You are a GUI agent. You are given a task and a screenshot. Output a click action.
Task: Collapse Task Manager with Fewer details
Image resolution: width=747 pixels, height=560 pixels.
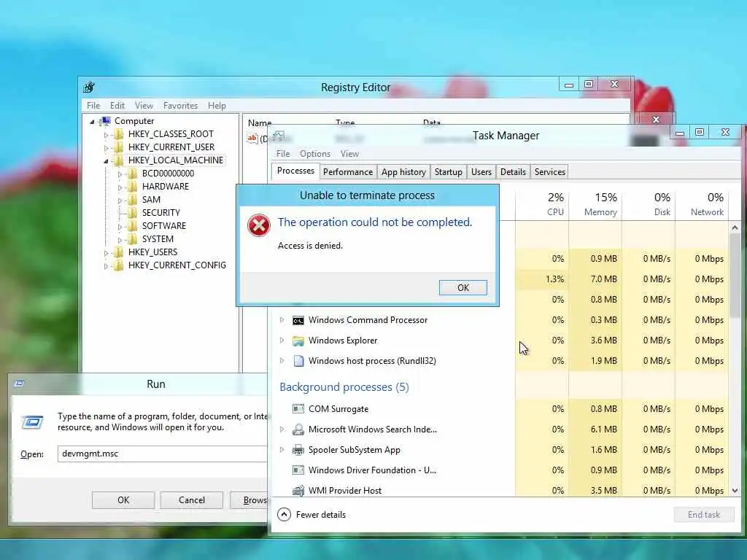click(x=312, y=514)
